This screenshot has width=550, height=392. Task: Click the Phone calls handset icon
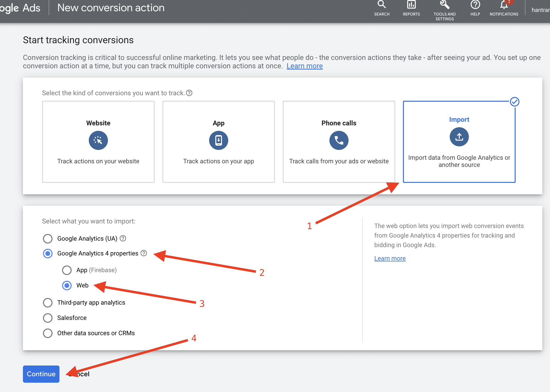pyautogui.click(x=338, y=140)
